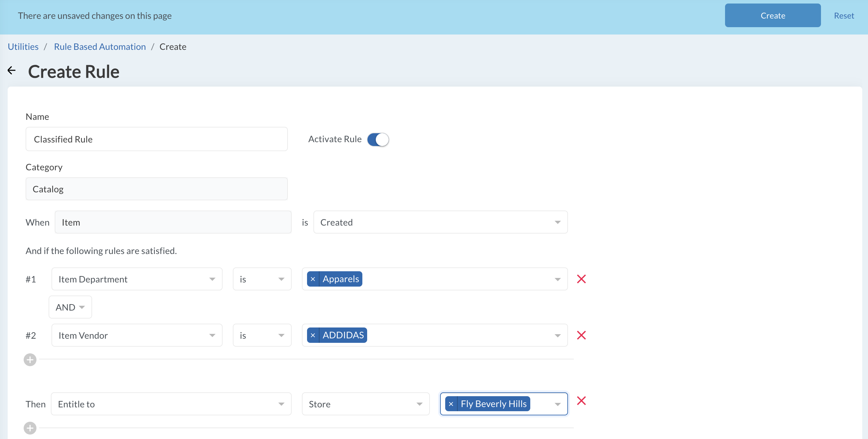
Task: Click the When field showing Item
Action: click(x=173, y=222)
